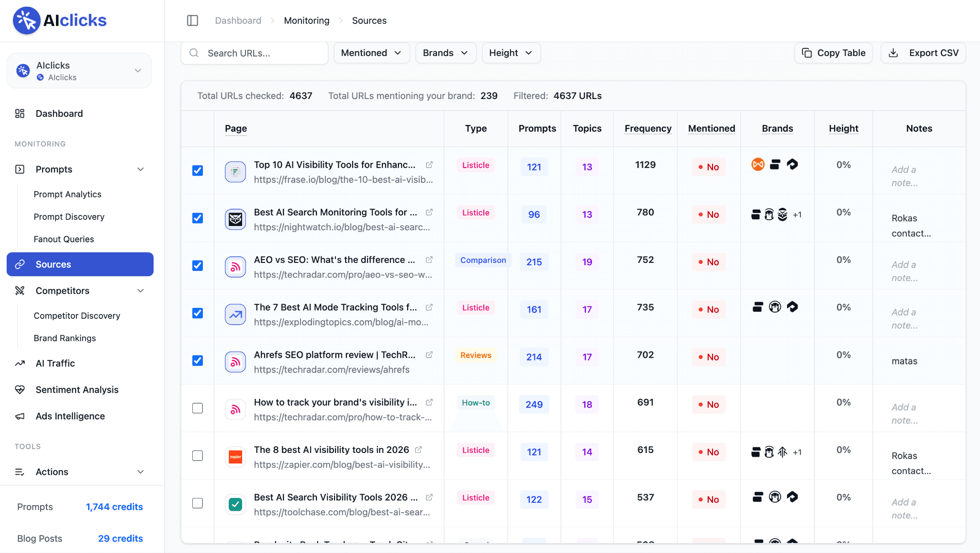Image resolution: width=980 pixels, height=553 pixels.
Task: Click the search magnifier icon
Action: click(x=194, y=53)
